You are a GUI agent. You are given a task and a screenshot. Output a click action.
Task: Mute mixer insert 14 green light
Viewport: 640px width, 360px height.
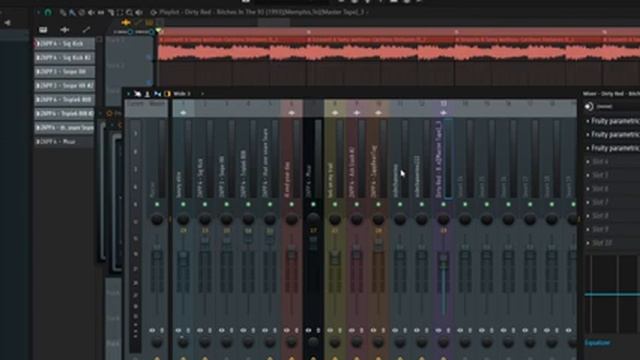[x=465, y=204]
